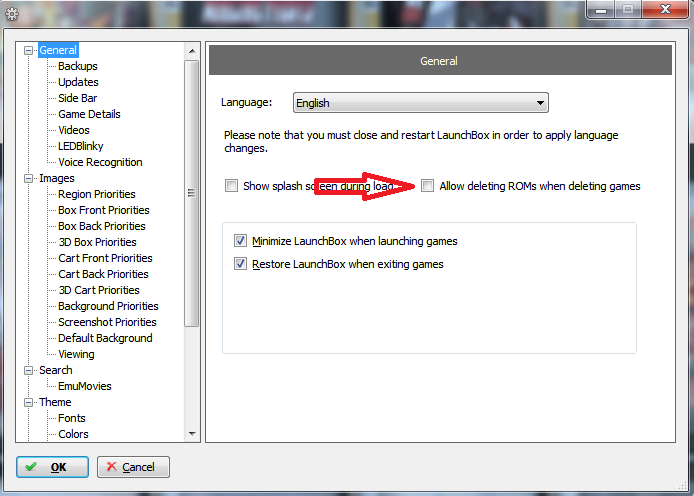Screen dimensions: 694x496
Task: Close the options window
Action: [x=665, y=9]
